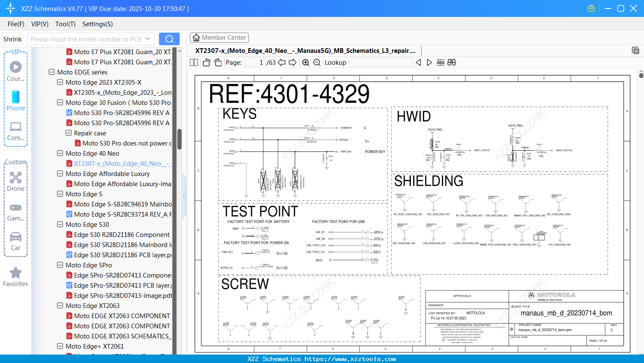Screen dimensions: 644x363
Task: Open the xzztools.com link in status bar
Action: [x=359, y=359]
